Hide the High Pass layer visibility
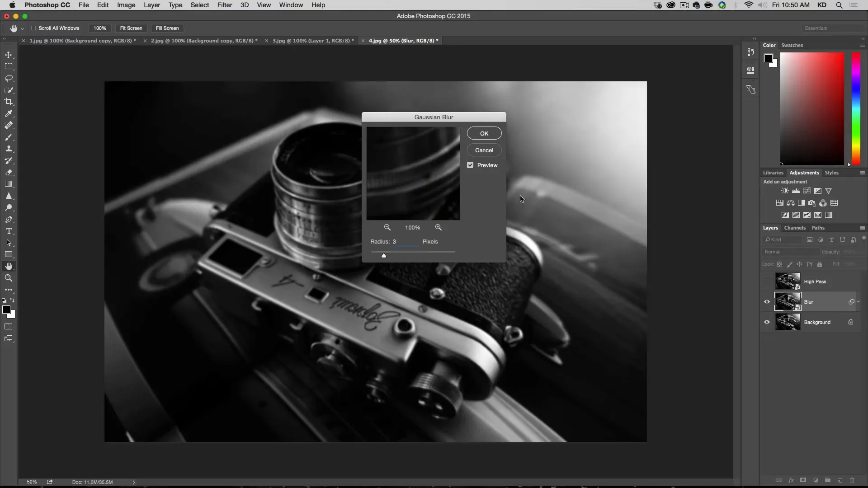The height and width of the screenshot is (488, 868). [767, 281]
